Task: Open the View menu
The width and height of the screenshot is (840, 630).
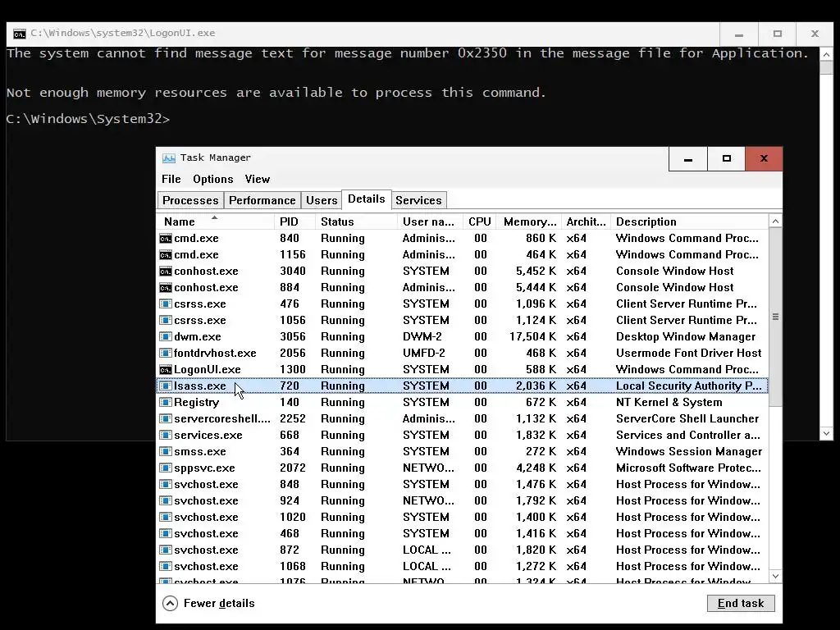Action: click(257, 180)
